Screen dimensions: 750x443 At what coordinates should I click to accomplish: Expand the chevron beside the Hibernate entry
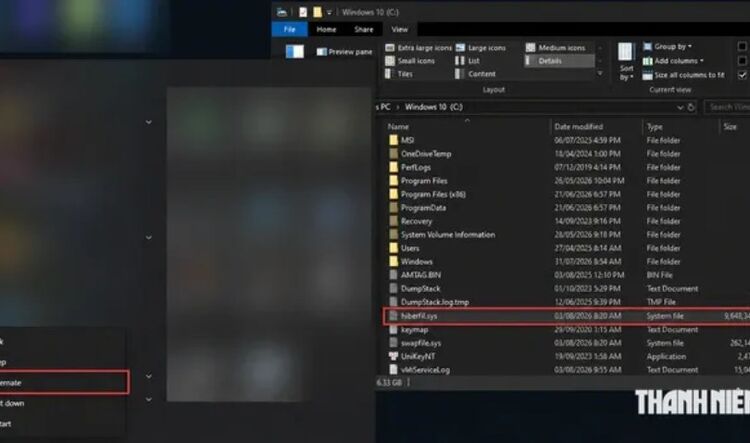(149, 377)
